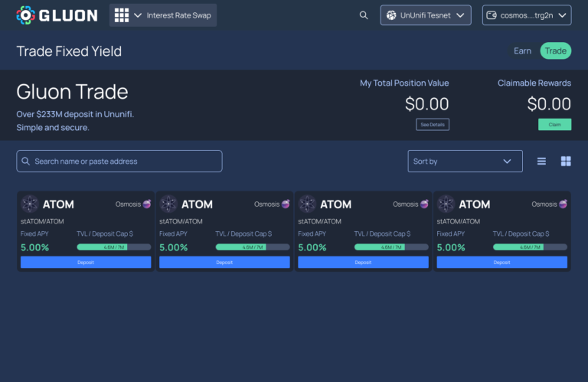588x382 pixels.
Task: Open the apps grid menu icon
Action: click(x=122, y=15)
